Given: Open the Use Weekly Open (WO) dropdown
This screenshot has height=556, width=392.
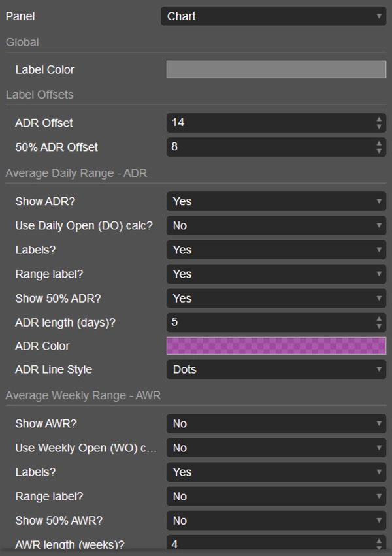Looking at the screenshot, I should pyautogui.click(x=276, y=448).
